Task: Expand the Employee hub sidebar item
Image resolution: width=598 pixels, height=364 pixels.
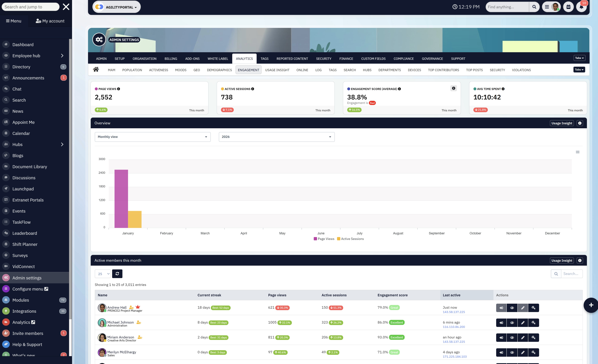Action: click(62, 55)
